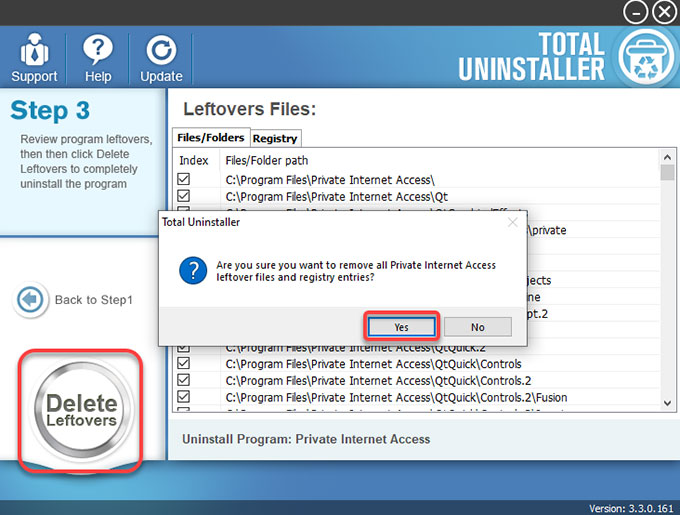Viewport: 680px width, 515px height.
Task: Confirm removal with Yes button
Action: point(401,327)
